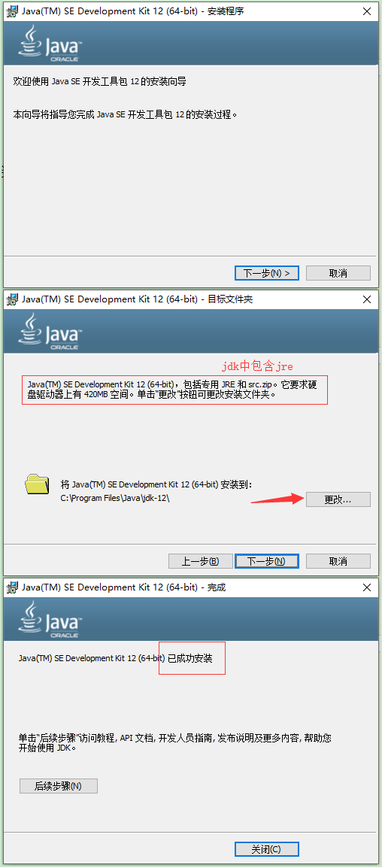This screenshot has width=382, height=868.
Task: Close the 安装程序 window with its X button
Action: (x=366, y=11)
